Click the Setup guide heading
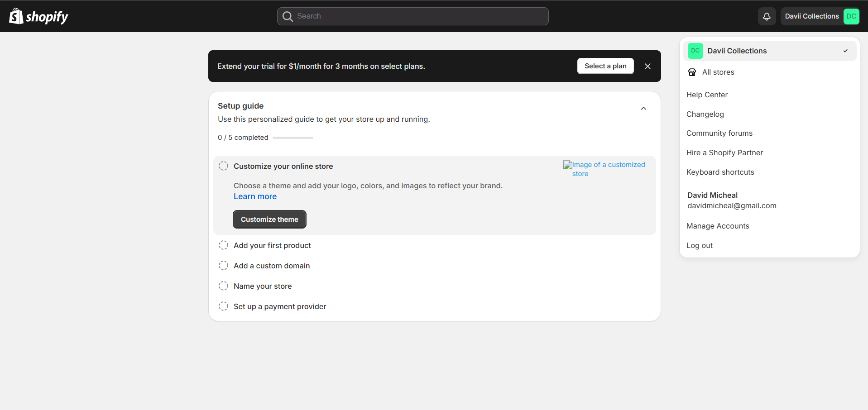868x410 pixels. [x=240, y=106]
